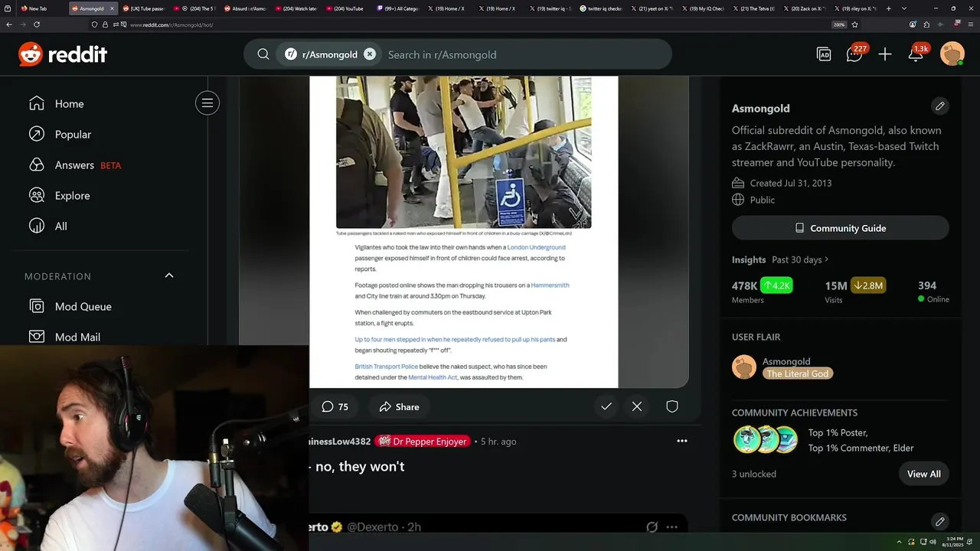The image size is (980, 551).
Task: Open the advertise AD icon
Action: coord(824,54)
